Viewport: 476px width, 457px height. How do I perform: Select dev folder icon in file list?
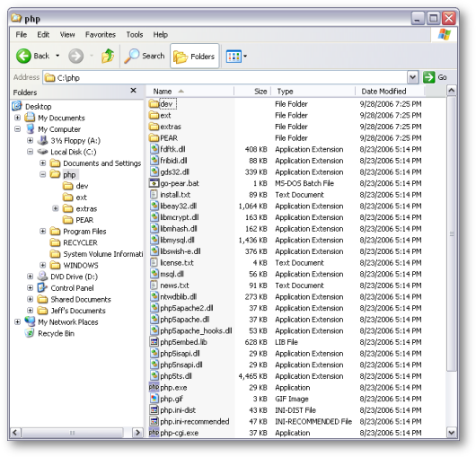tap(154, 104)
